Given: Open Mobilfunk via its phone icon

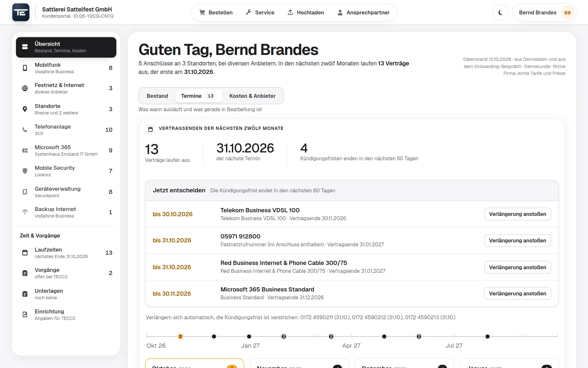Looking at the screenshot, I should [25, 68].
